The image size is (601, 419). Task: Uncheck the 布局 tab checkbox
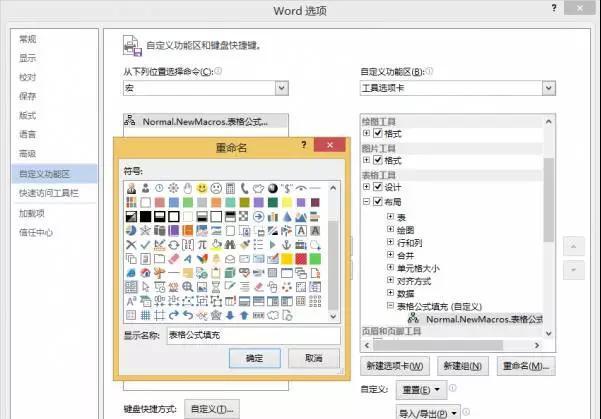point(378,201)
